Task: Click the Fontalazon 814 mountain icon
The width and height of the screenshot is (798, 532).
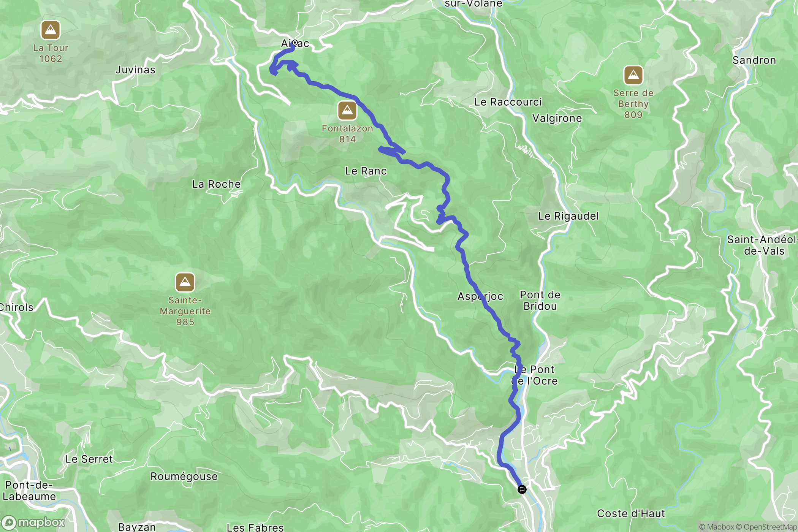Action: pyautogui.click(x=347, y=111)
